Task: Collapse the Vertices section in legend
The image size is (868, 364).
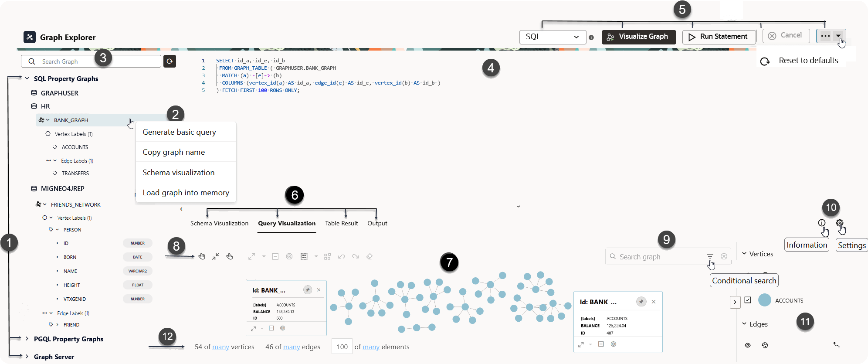Action: (744, 254)
